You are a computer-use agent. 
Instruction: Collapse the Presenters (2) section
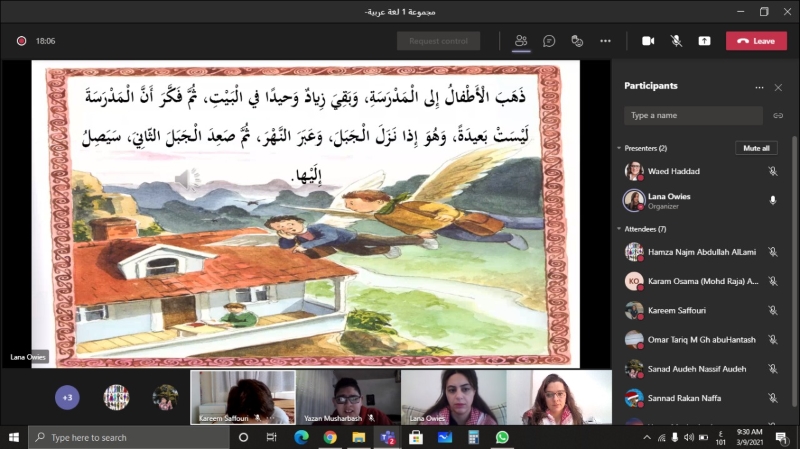pyautogui.click(x=619, y=148)
